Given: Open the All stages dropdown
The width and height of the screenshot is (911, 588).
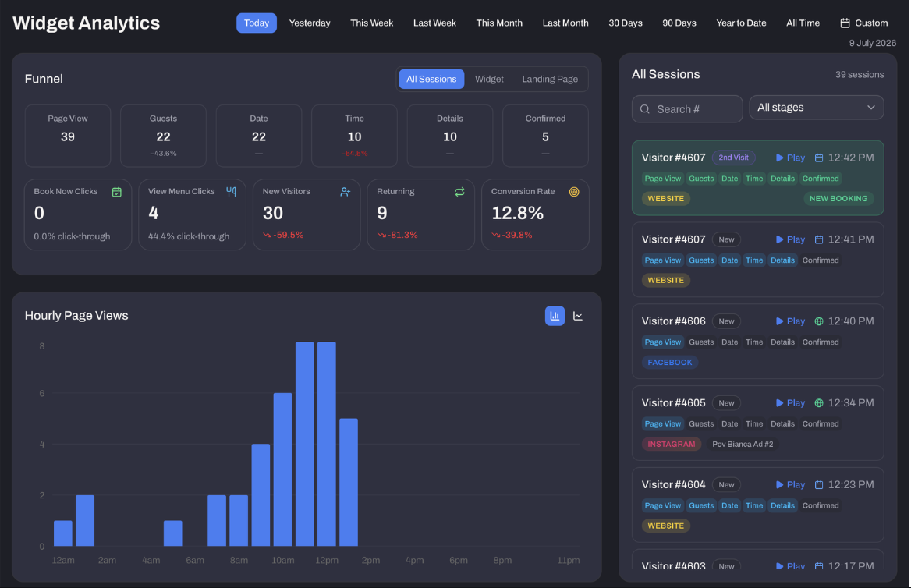Looking at the screenshot, I should [x=817, y=108].
